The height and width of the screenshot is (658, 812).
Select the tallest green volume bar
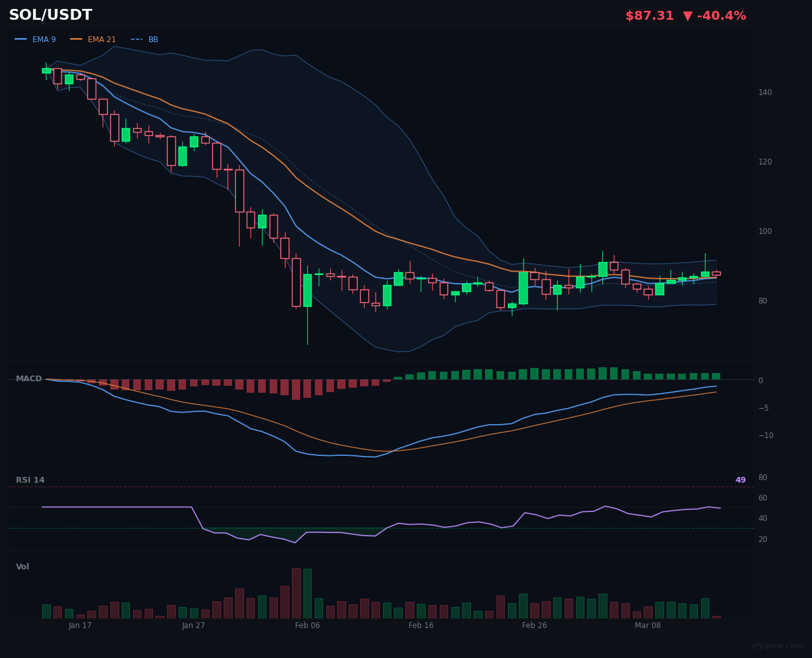tap(308, 593)
